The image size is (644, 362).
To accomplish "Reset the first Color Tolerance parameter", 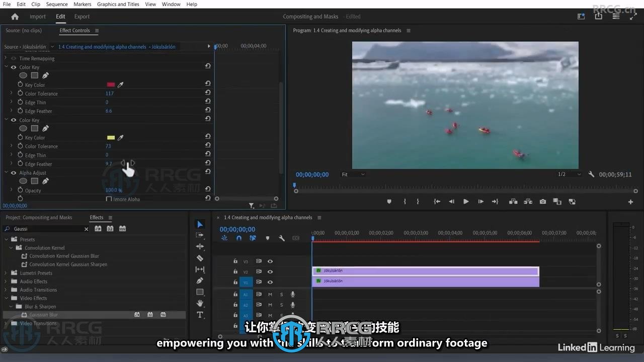I will pyautogui.click(x=207, y=93).
